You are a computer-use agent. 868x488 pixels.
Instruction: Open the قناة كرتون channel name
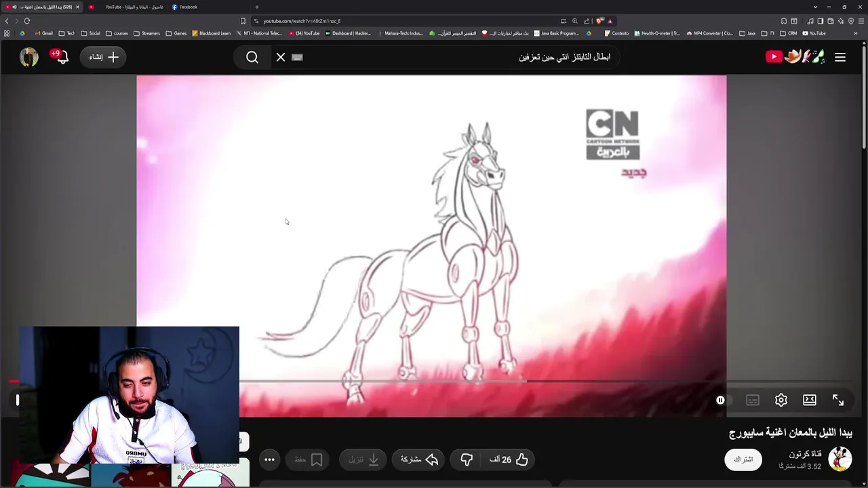point(805,454)
